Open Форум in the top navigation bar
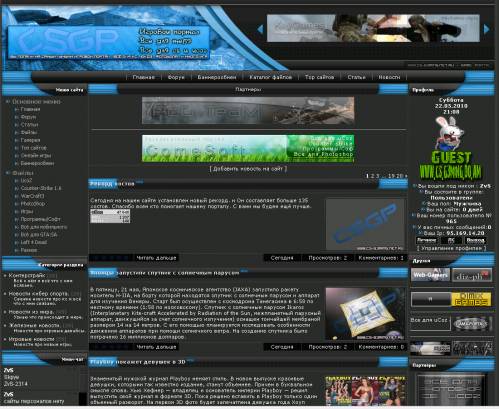The image size is (499, 409). [176, 77]
